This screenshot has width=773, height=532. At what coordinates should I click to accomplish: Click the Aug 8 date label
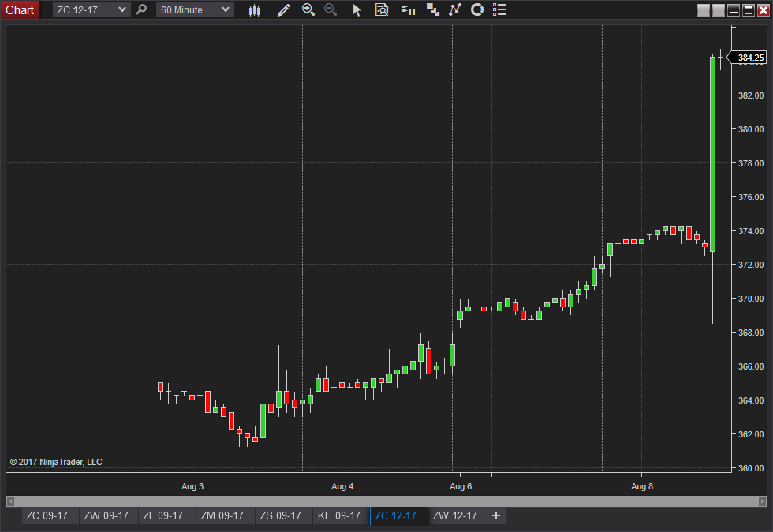click(x=642, y=486)
